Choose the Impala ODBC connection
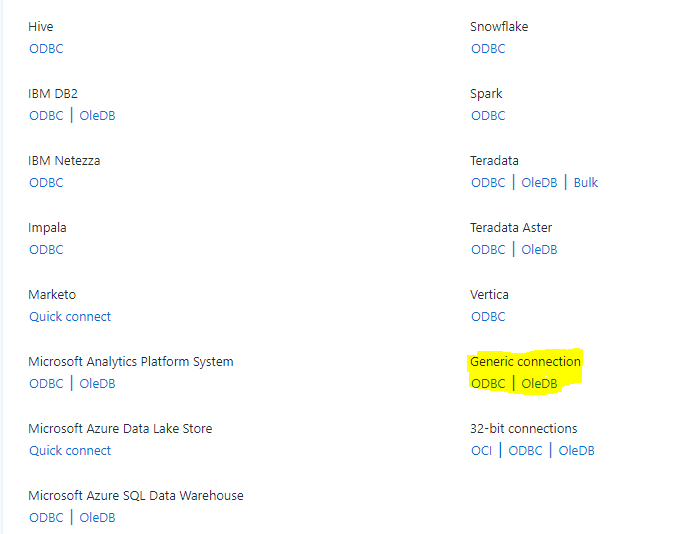This screenshot has height=534, width=695. click(x=46, y=249)
